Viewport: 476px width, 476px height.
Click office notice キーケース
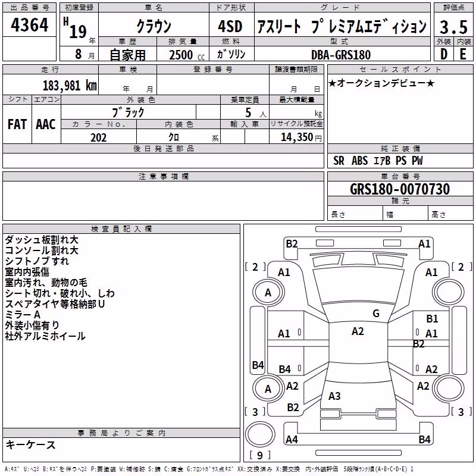[30, 444]
